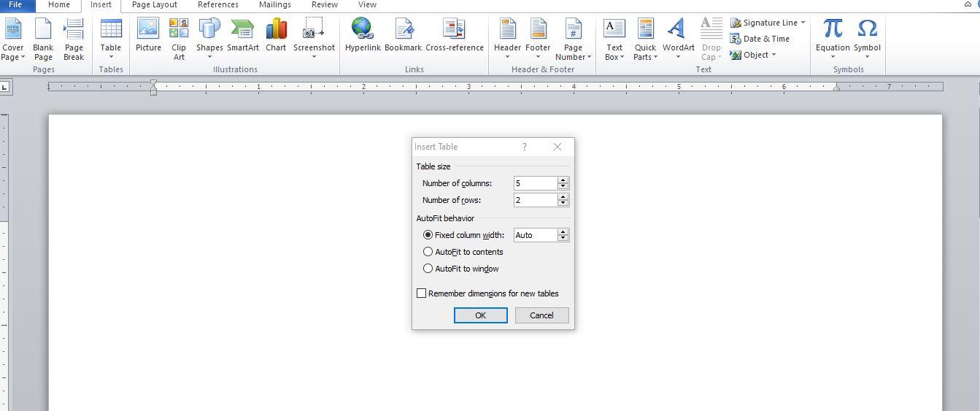980x411 pixels.
Task: Increase the number of rows
Action: pyautogui.click(x=563, y=196)
